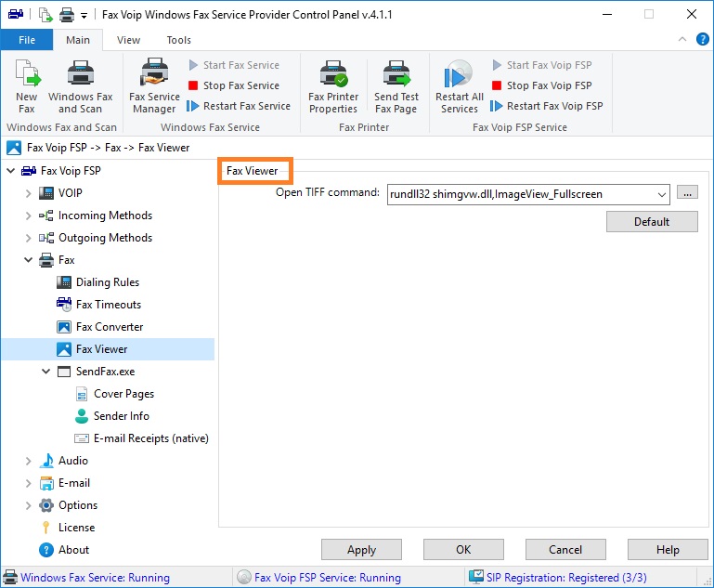Select Outgoing Methods in tree

click(x=105, y=238)
